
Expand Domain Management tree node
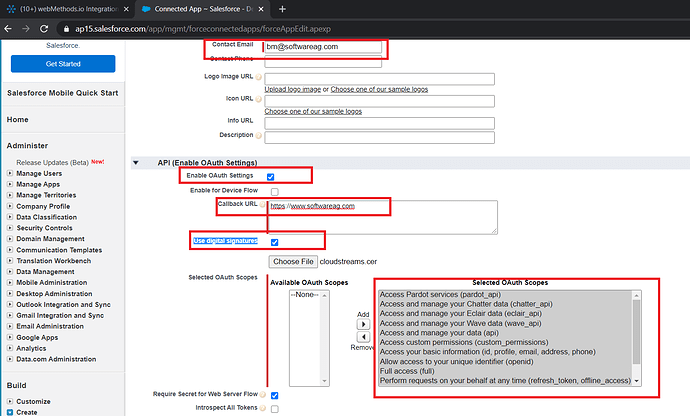10,239
